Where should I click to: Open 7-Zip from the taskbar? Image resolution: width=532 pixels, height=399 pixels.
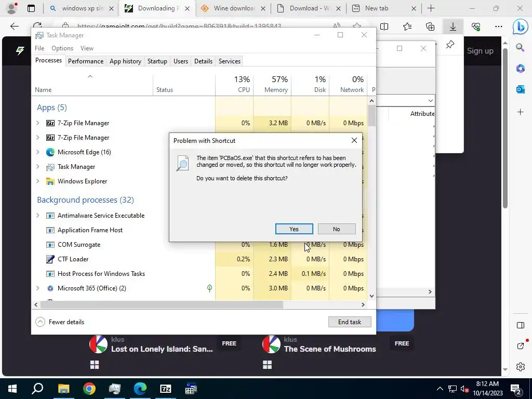166,389
